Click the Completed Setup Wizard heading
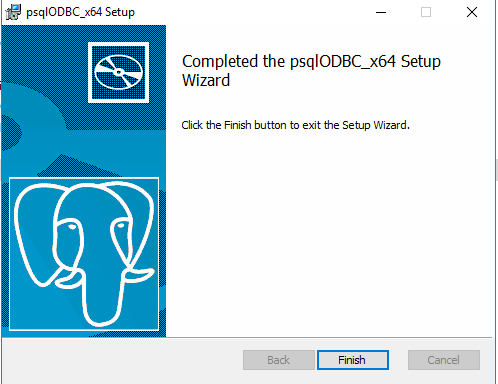This screenshot has height=384, width=498. pyautogui.click(x=311, y=71)
